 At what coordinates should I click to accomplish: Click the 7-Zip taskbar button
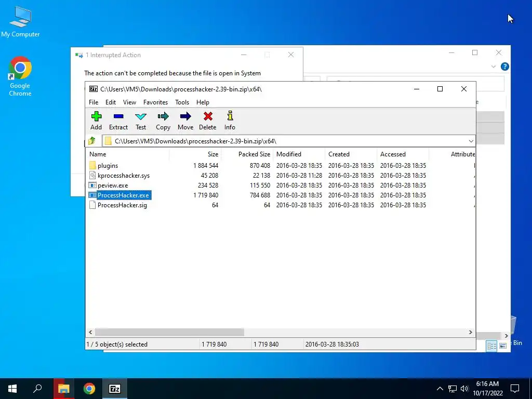[x=115, y=389]
